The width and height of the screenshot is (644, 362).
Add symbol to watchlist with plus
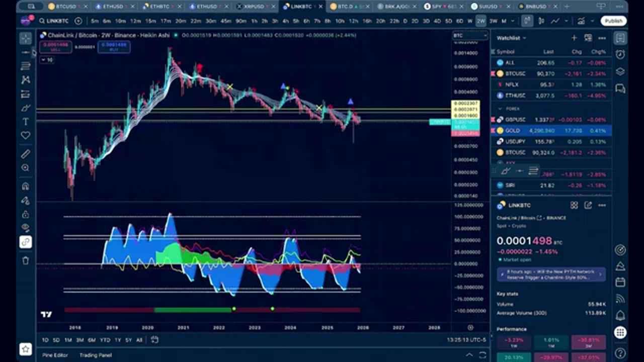tap(574, 38)
